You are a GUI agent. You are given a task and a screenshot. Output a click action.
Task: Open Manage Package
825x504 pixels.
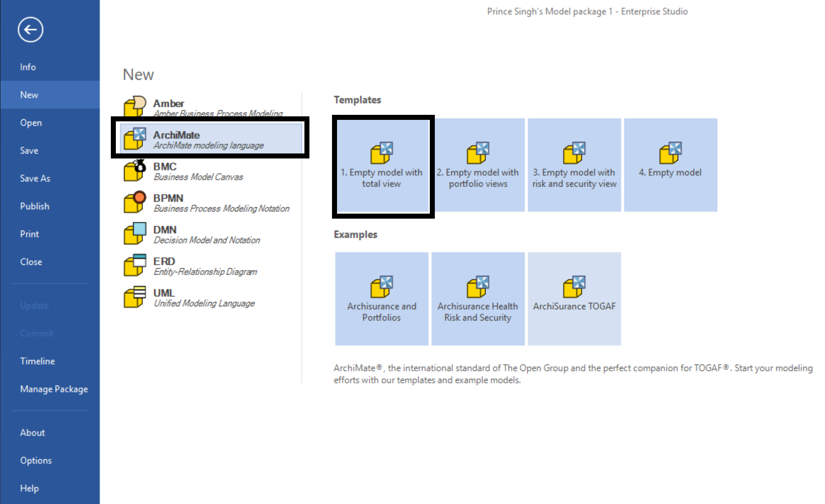tap(54, 389)
